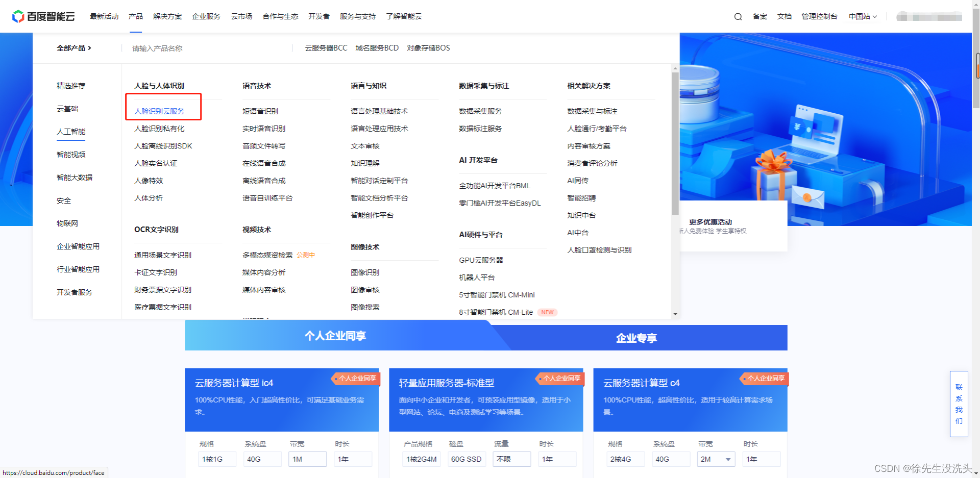
Task: Open 人脸识别云服务
Action: [159, 111]
